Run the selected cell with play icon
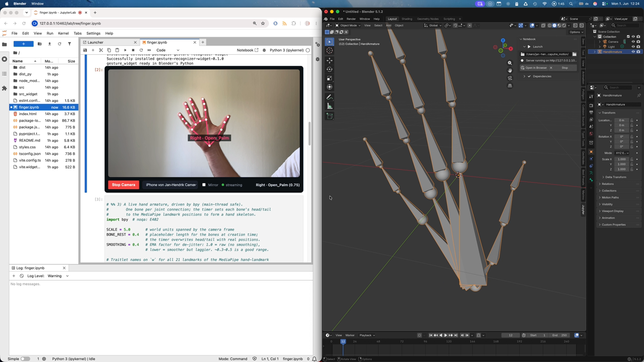This screenshot has width=644, height=362. coord(125,50)
